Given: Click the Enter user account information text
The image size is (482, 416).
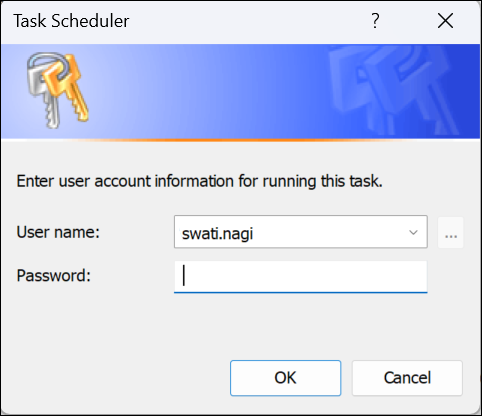Looking at the screenshot, I should 199,182.
